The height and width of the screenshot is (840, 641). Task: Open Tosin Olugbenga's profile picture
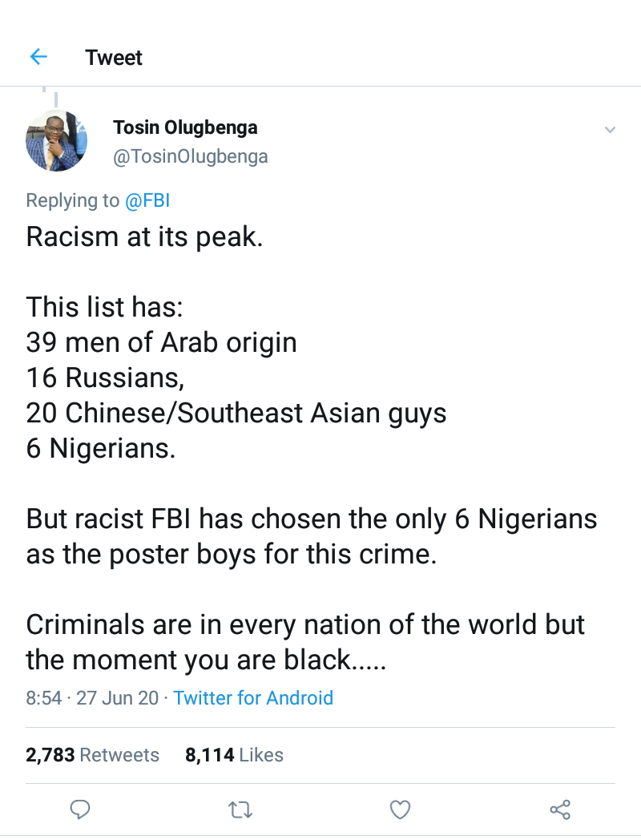tap(56, 141)
